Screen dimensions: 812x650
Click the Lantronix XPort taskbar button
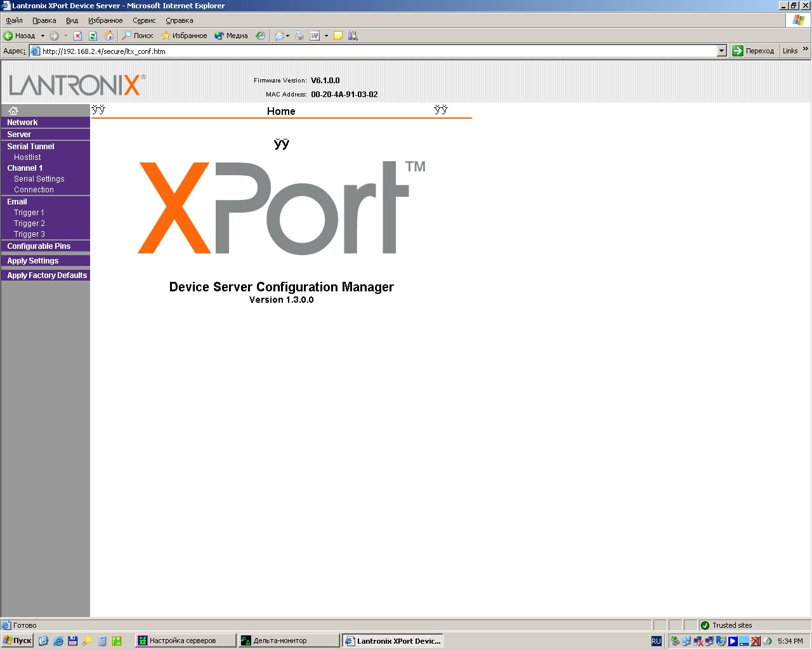(x=393, y=641)
